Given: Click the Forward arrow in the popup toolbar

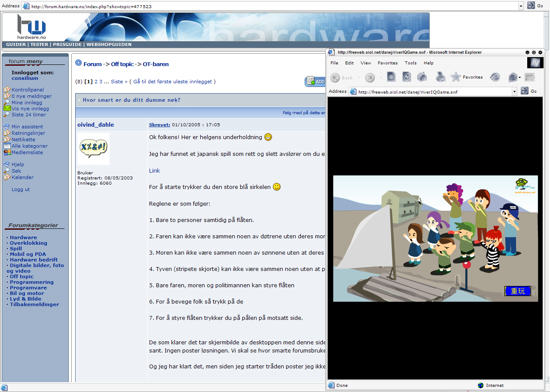Looking at the screenshot, I should (x=370, y=77).
